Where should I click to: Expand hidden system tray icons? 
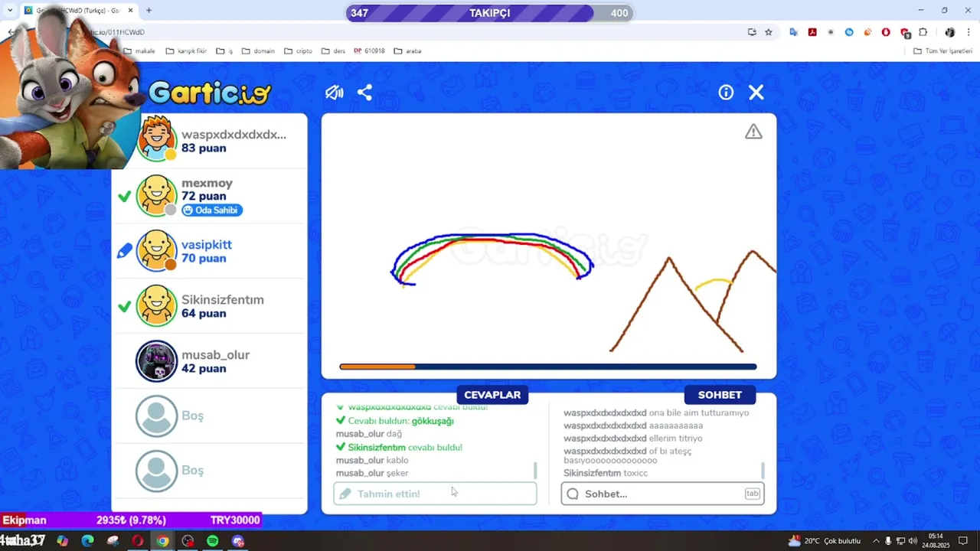pos(876,541)
